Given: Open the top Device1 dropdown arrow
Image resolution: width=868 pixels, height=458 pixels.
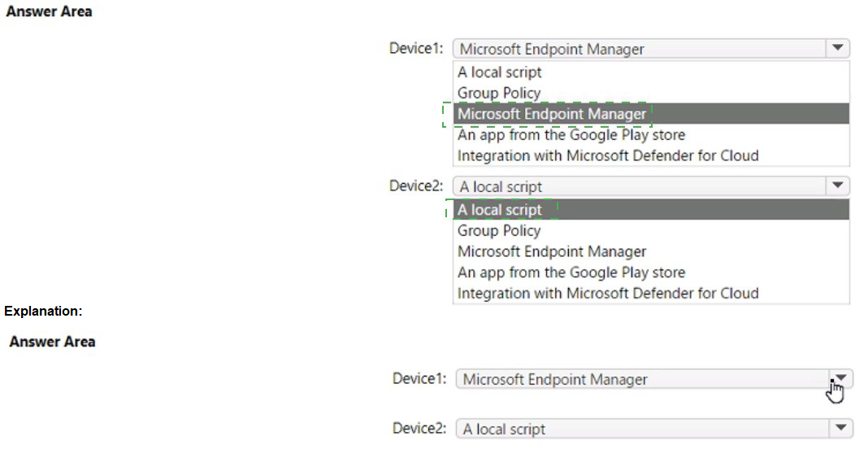Looking at the screenshot, I should click(x=838, y=48).
